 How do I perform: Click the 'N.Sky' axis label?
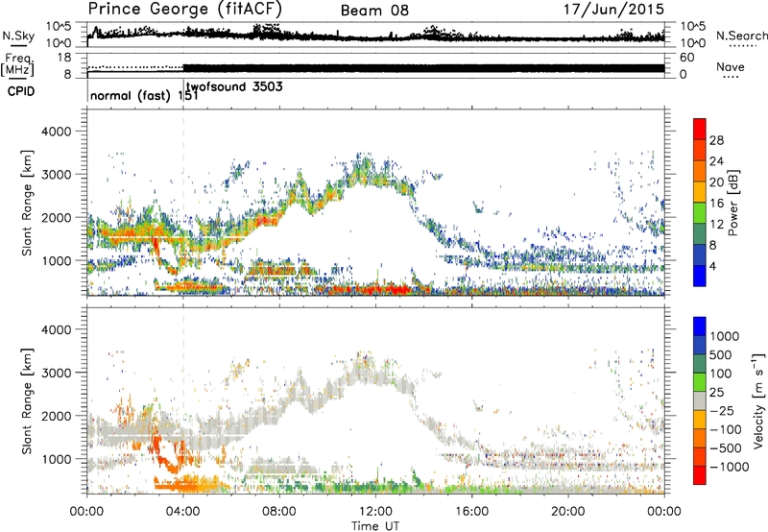click(19, 36)
